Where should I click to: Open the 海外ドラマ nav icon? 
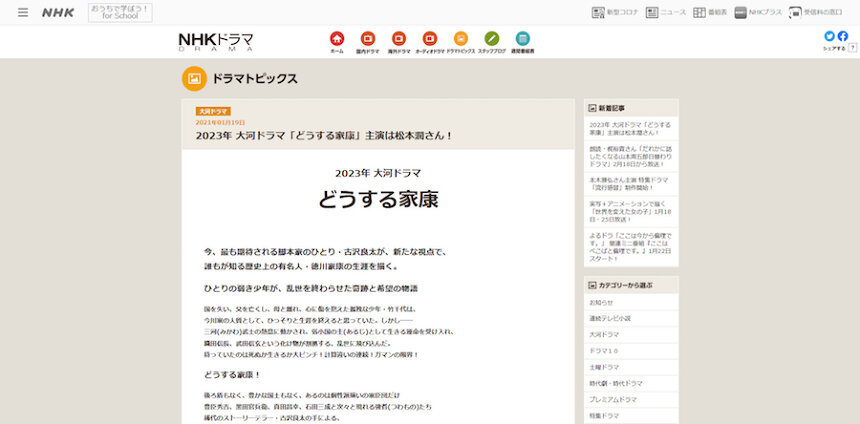[x=399, y=42]
